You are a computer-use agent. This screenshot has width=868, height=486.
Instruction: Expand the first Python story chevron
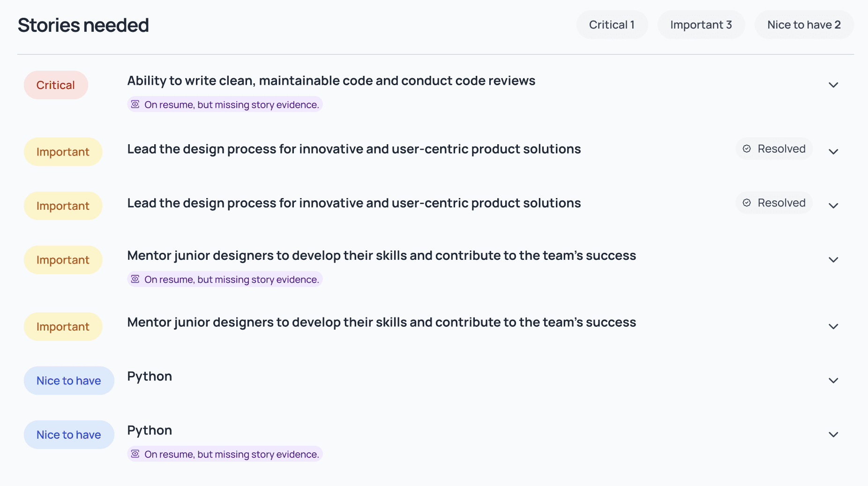[x=833, y=381]
